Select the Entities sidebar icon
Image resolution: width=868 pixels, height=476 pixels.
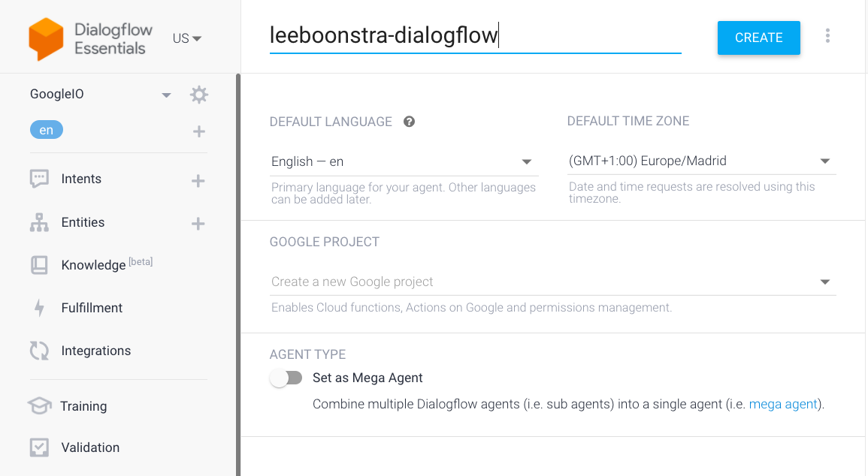[39, 222]
